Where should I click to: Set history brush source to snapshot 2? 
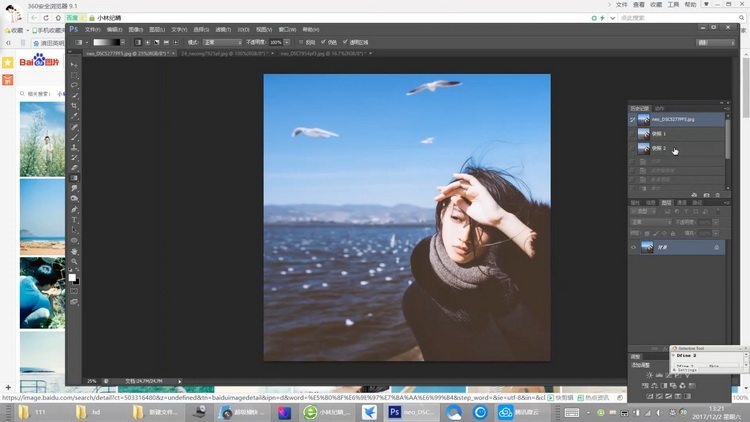click(x=632, y=148)
